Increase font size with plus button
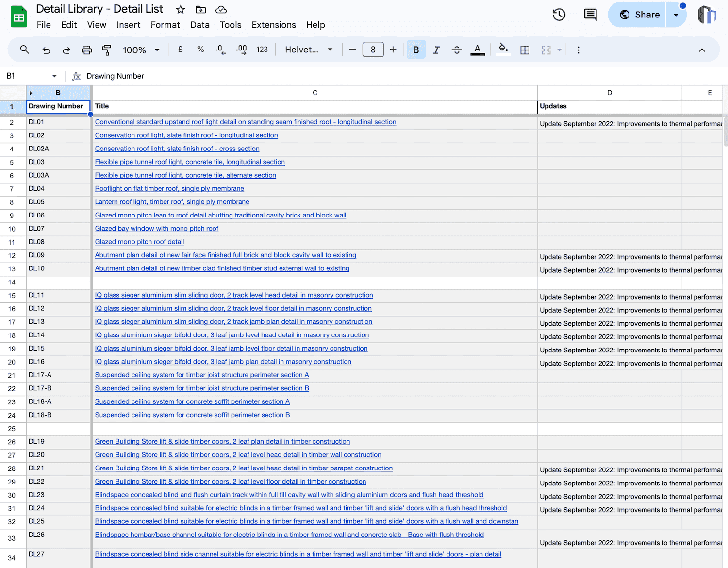 [393, 50]
